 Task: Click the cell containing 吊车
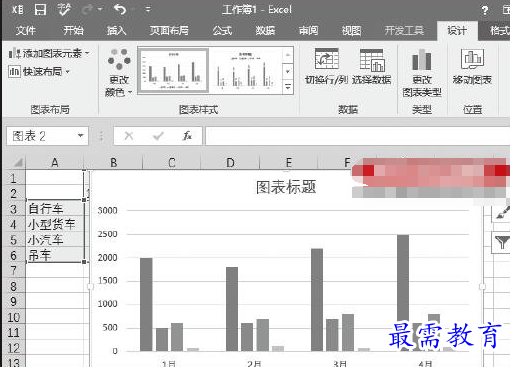tap(55, 255)
